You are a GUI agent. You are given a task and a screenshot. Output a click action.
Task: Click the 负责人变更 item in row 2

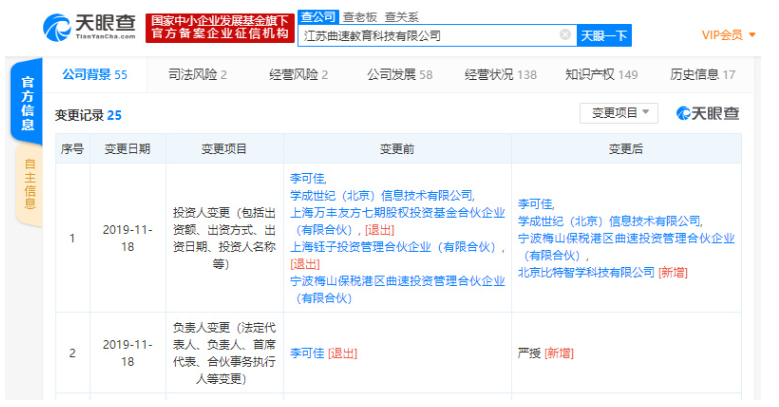[x=224, y=353]
